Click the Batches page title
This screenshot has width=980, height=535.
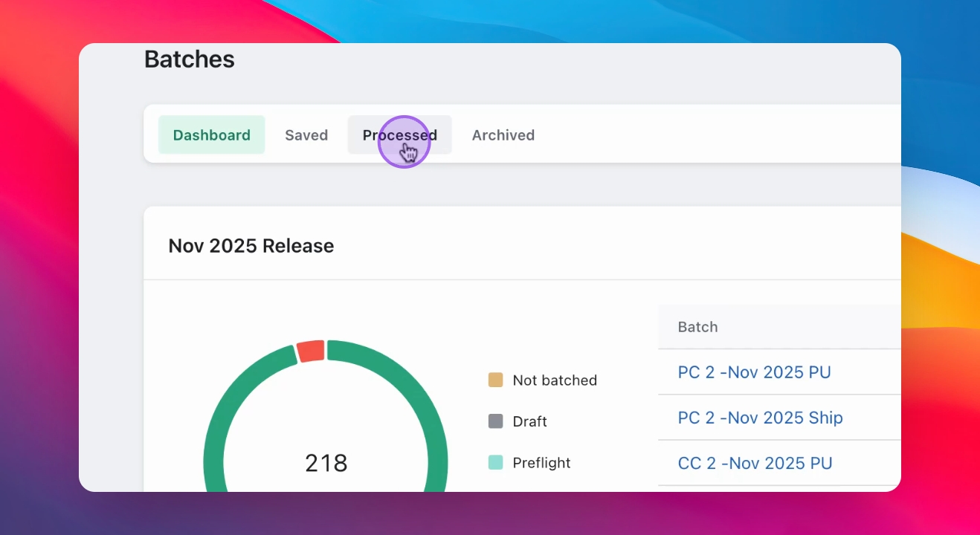[x=190, y=59]
